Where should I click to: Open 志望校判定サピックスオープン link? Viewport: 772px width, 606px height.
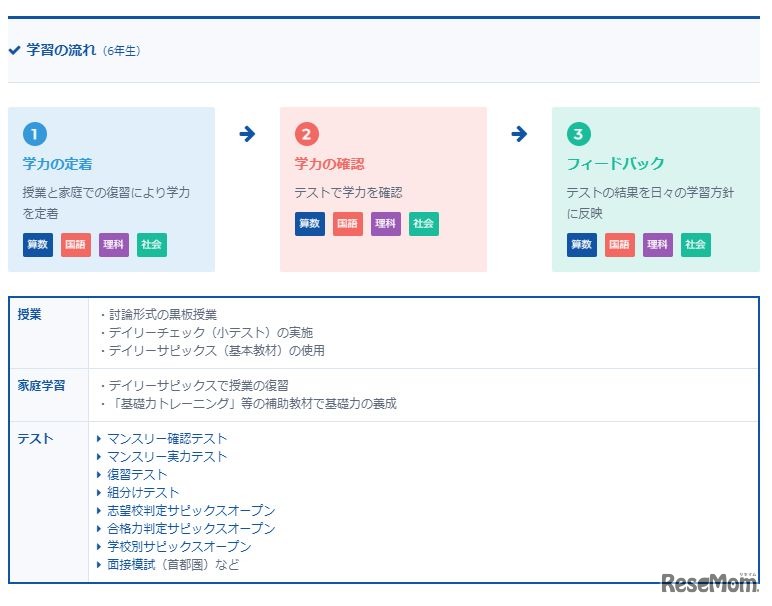[191, 511]
